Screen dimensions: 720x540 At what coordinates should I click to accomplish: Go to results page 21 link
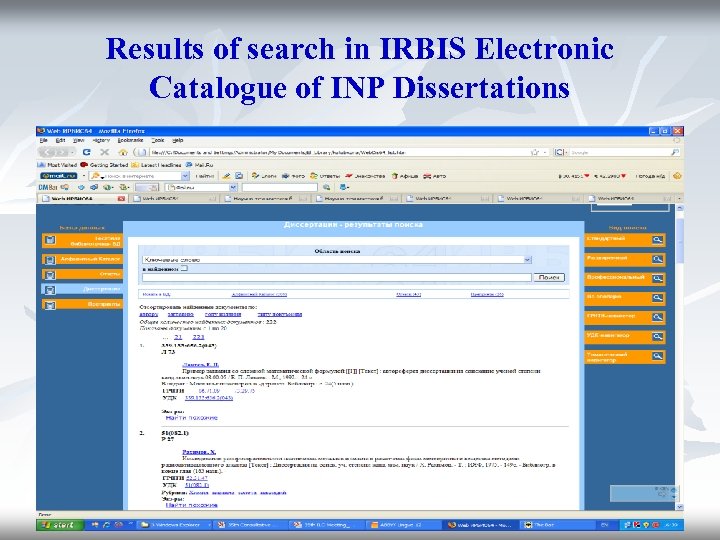click(x=178, y=337)
